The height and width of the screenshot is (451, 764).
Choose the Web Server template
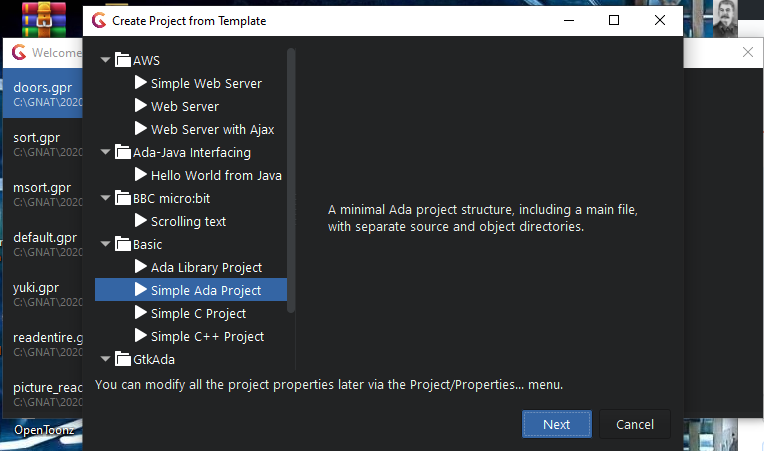point(185,106)
